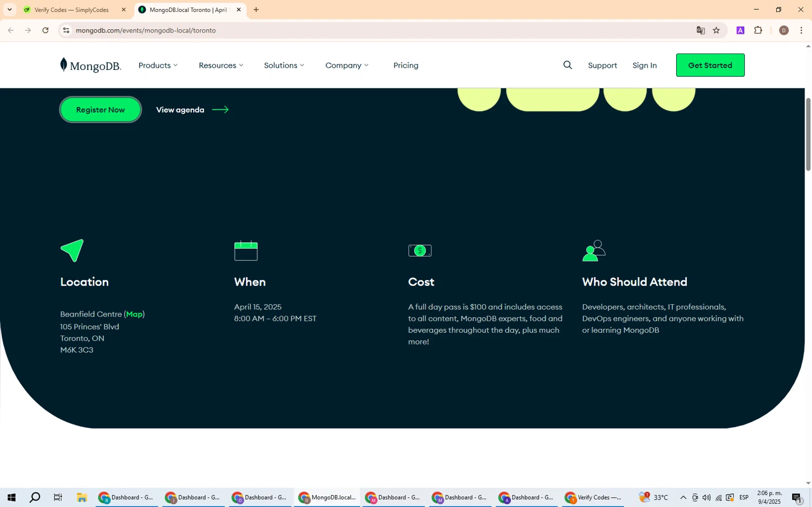Open the tab search dropdown arrow
This screenshot has width=812, height=507.
[10, 10]
